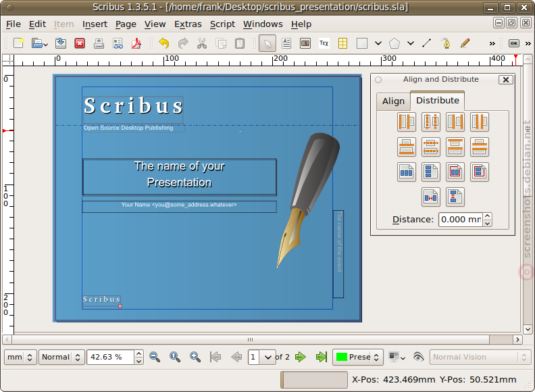Open the page number dropdown
The width and height of the screenshot is (535, 392).
click(x=268, y=357)
